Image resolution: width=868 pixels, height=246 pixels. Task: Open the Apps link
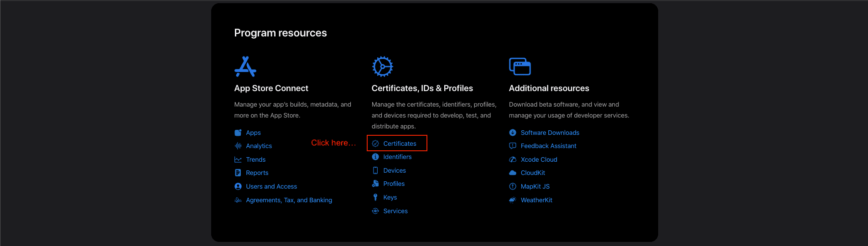point(253,133)
